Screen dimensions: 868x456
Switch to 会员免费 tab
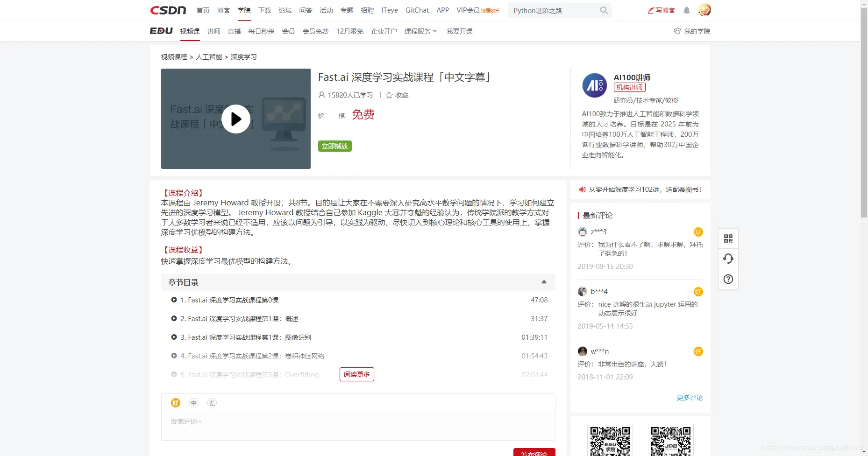click(x=316, y=31)
